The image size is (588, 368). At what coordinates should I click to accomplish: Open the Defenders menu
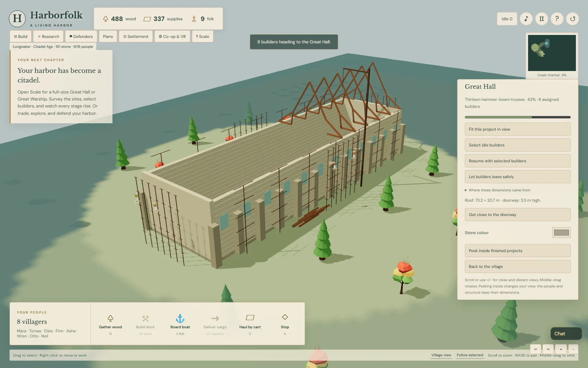point(81,36)
